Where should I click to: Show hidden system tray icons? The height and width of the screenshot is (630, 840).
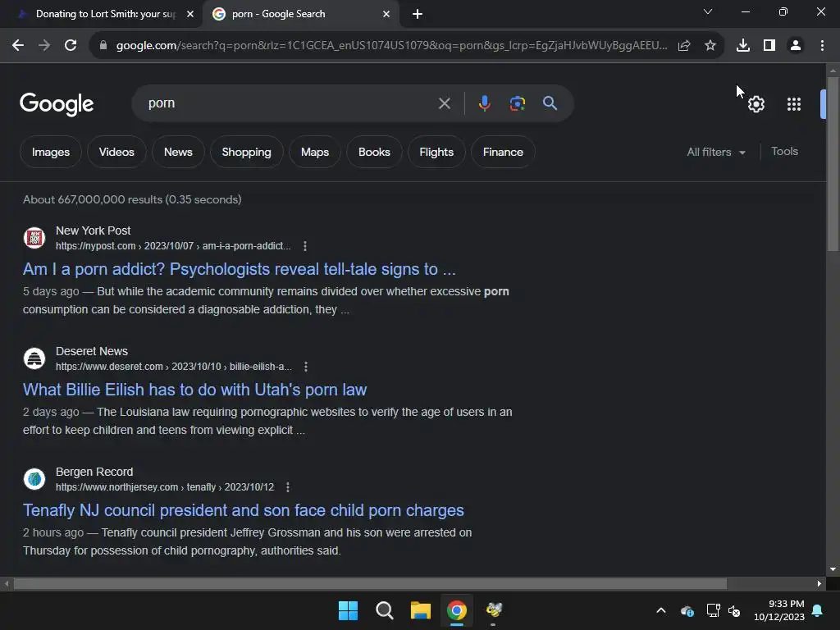click(x=661, y=610)
